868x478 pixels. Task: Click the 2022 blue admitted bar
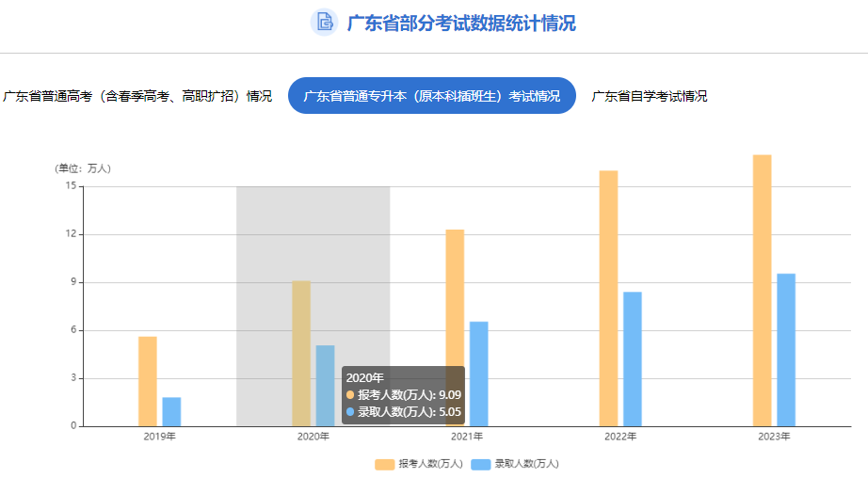(x=633, y=358)
